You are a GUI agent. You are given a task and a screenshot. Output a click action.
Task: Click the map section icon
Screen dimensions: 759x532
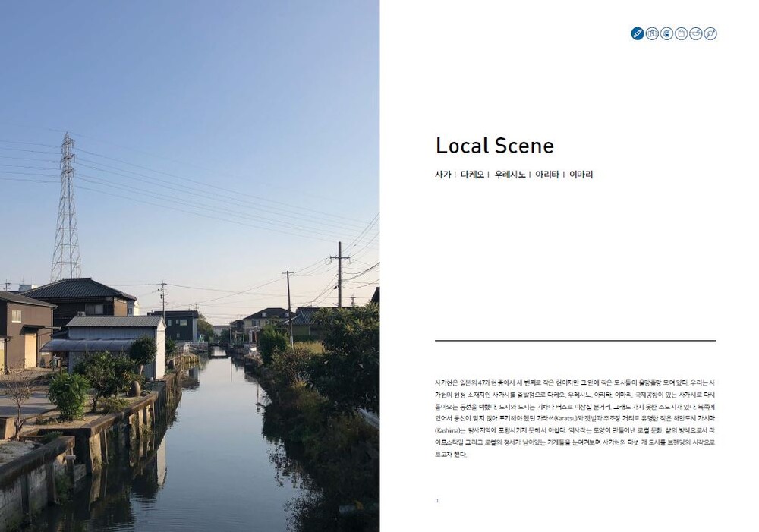point(652,33)
